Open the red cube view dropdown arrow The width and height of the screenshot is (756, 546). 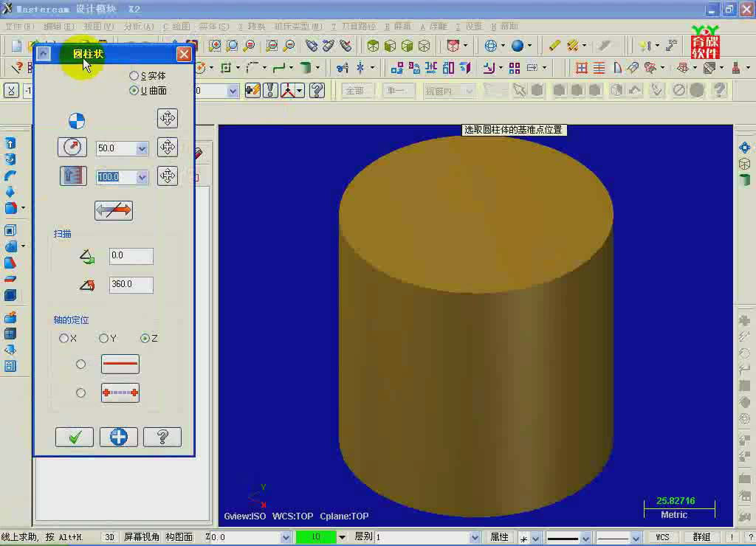[465, 46]
